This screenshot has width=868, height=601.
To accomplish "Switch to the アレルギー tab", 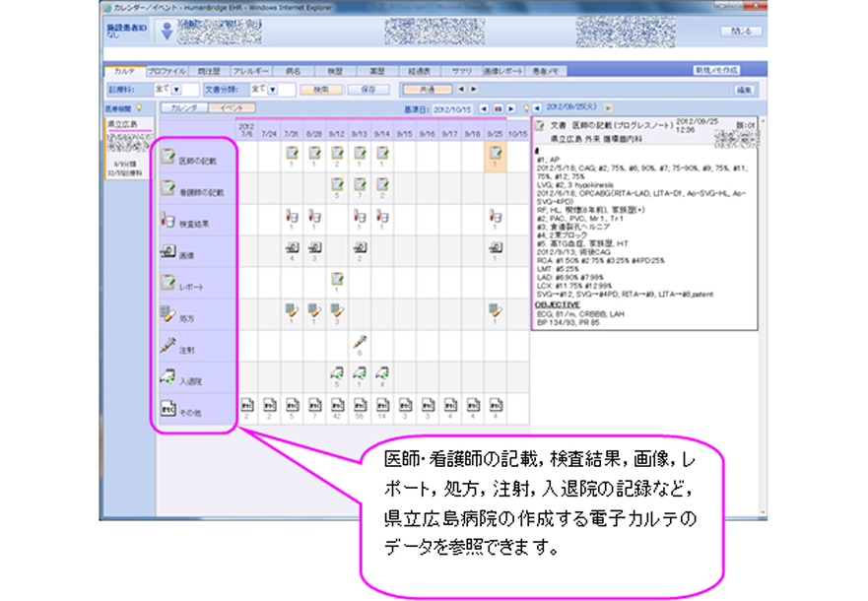I will [x=251, y=72].
